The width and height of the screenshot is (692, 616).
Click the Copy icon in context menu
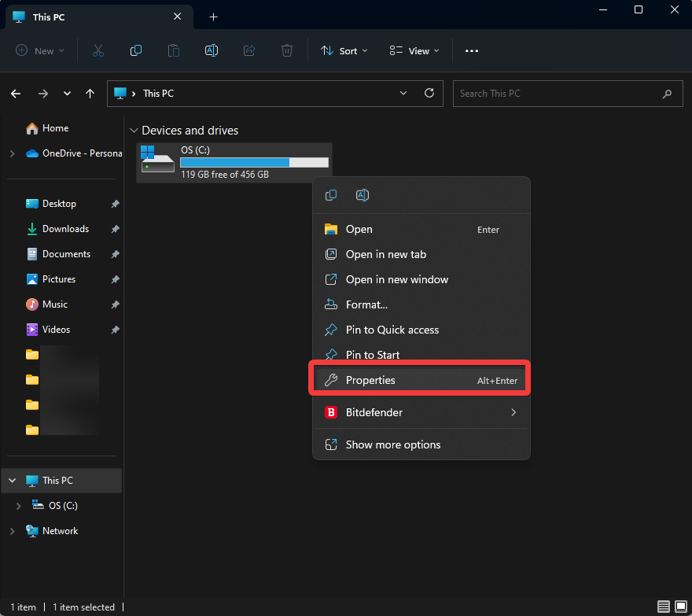click(x=331, y=195)
